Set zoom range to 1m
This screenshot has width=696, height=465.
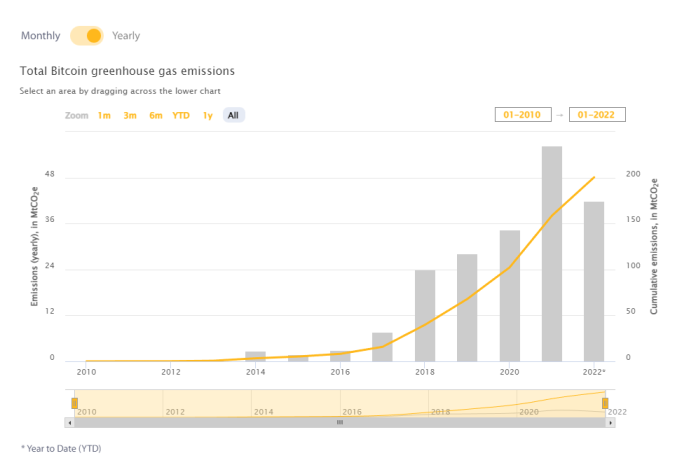104,115
